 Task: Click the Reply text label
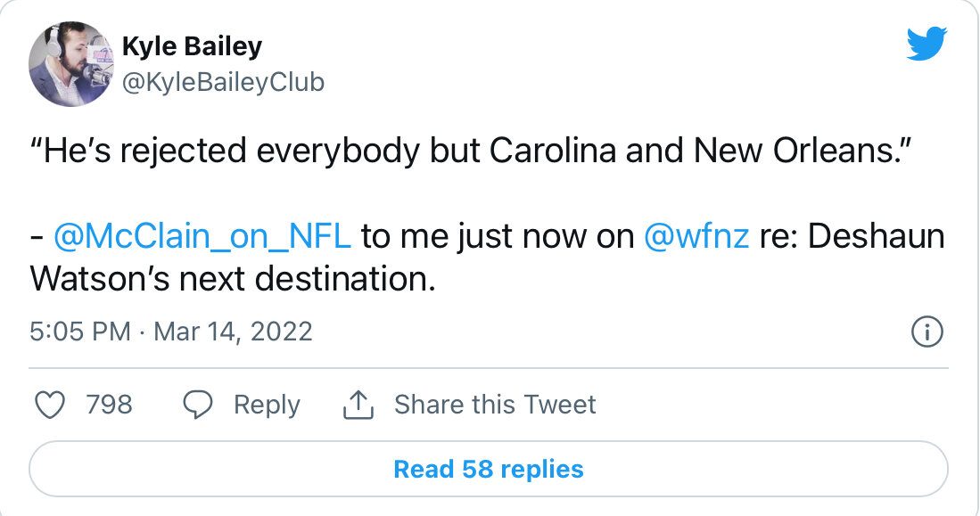267,405
